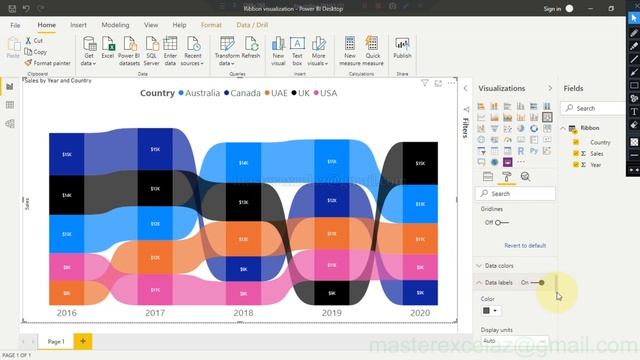Image resolution: width=640 pixels, height=360 pixels.
Task: Save the report from title bar
Action: (12, 8)
